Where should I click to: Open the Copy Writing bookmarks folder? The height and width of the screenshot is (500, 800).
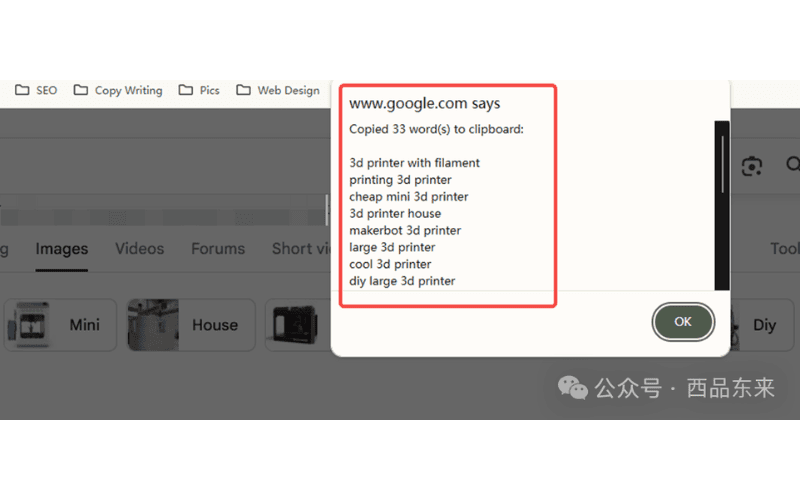pyautogui.click(x=118, y=90)
